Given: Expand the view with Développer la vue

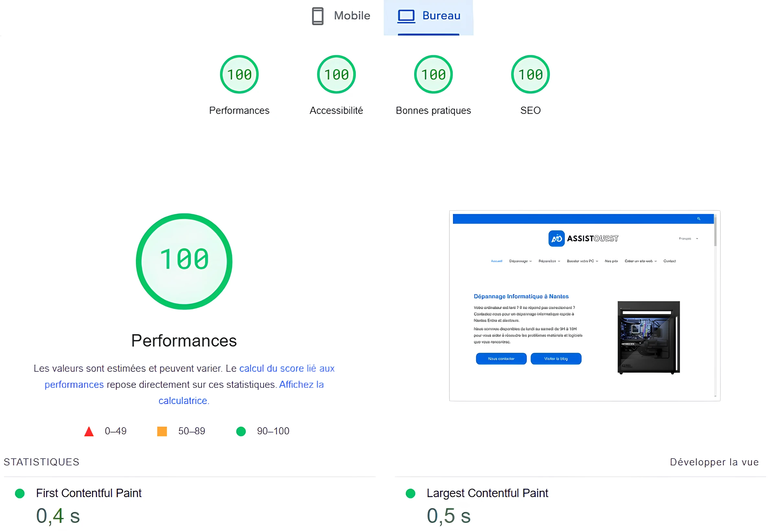Looking at the screenshot, I should click(x=714, y=462).
